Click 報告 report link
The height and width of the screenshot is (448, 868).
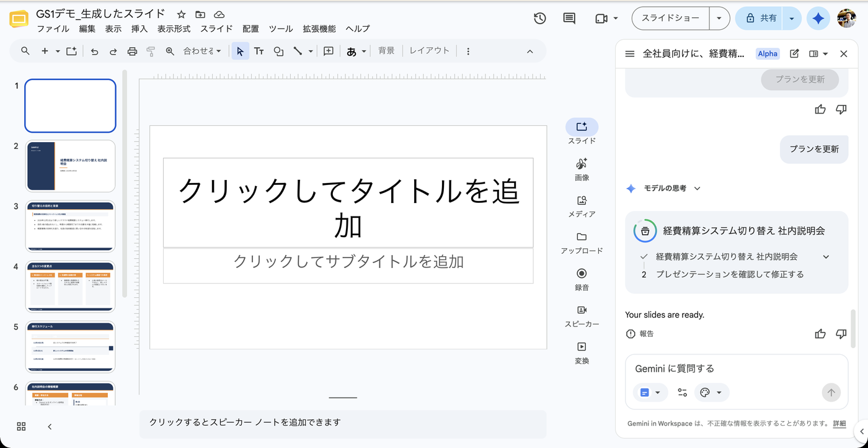640,334
